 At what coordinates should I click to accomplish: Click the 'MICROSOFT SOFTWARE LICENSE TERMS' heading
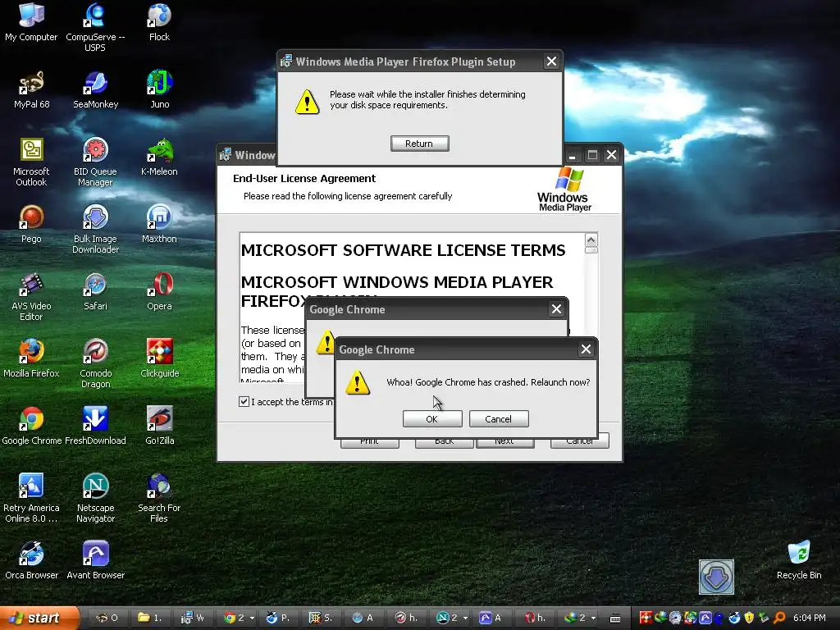[x=403, y=250]
